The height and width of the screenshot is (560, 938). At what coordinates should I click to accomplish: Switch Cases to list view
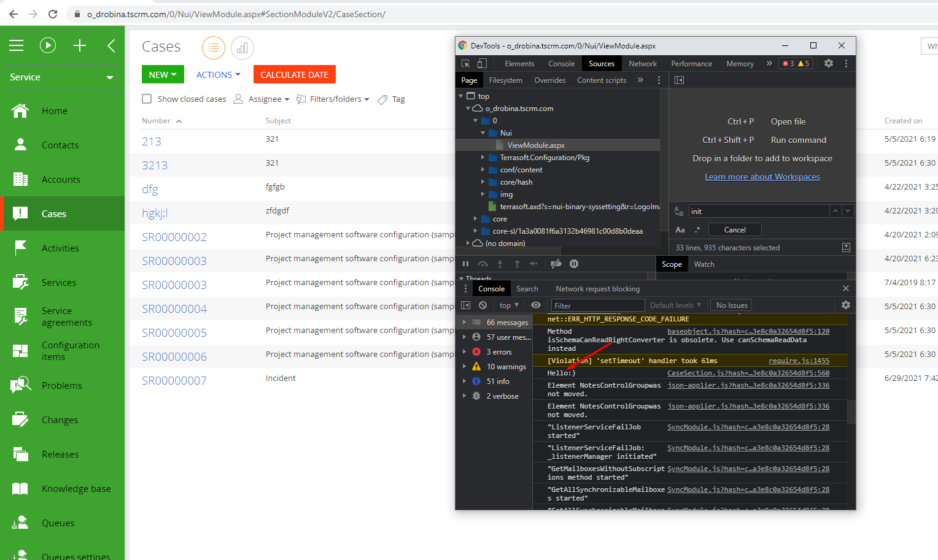[x=214, y=48]
